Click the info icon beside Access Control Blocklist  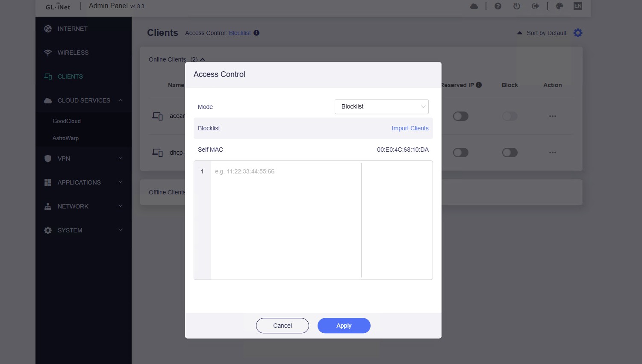pyautogui.click(x=256, y=33)
